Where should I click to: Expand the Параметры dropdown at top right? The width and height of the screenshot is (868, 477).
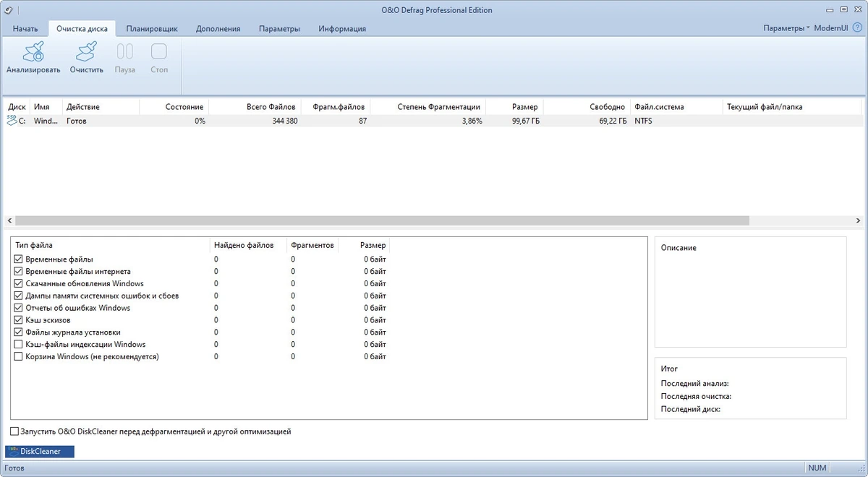tap(786, 28)
